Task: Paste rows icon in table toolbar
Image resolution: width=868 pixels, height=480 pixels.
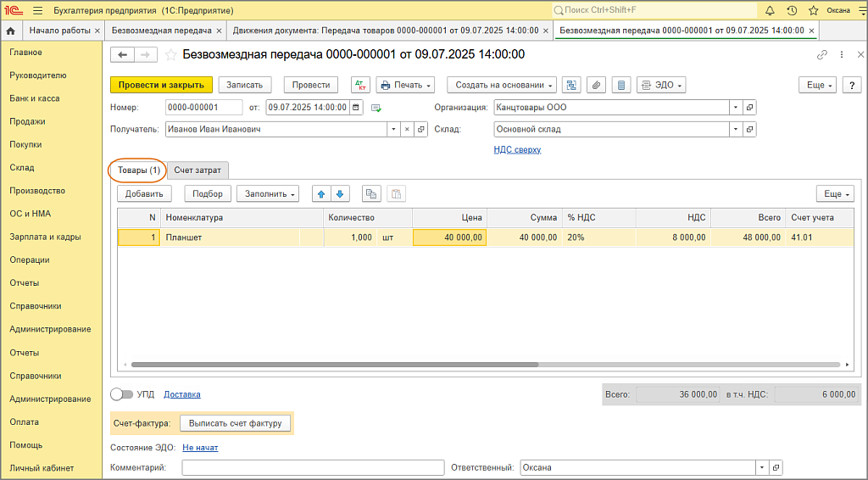Action: (x=396, y=193)
